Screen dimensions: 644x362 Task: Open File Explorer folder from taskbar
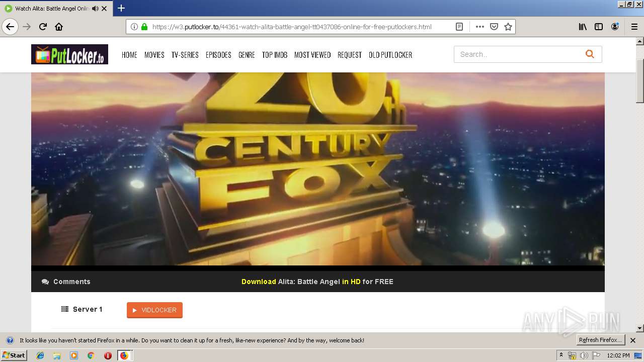click(57, 355)
